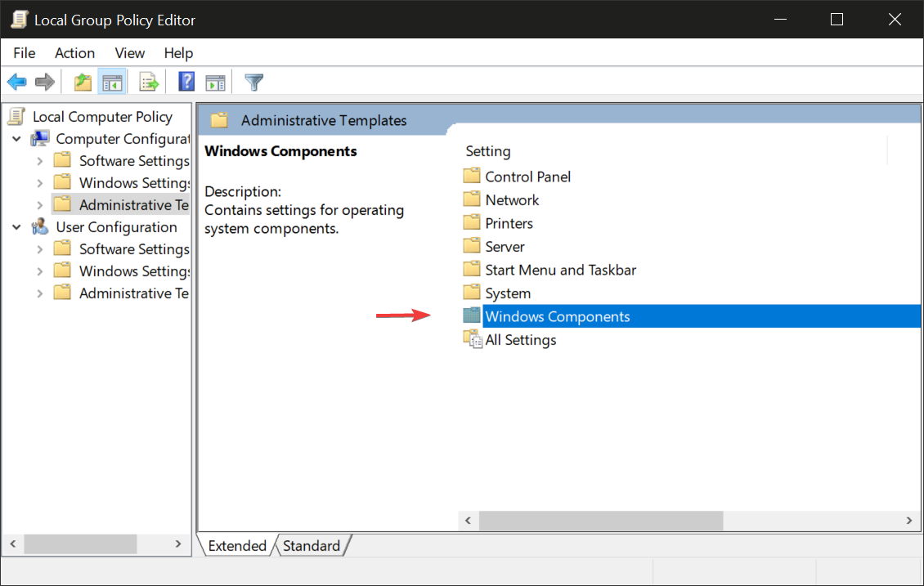Select Computer Configuration tree label
The width and height of the screenshot is (924, 586).
click(x=123, y=139)
